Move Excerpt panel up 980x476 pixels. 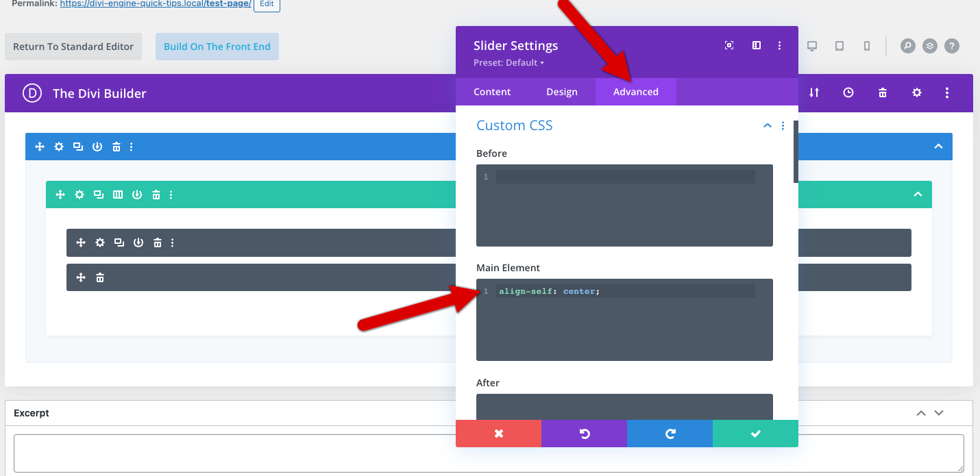(x=921, y=413)
